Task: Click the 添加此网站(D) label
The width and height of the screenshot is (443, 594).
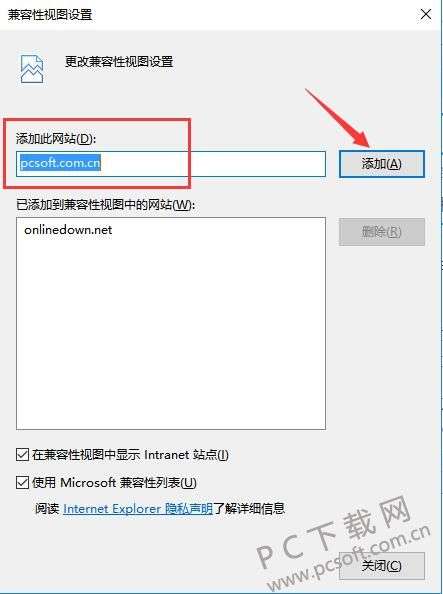Action: point(56,139)
